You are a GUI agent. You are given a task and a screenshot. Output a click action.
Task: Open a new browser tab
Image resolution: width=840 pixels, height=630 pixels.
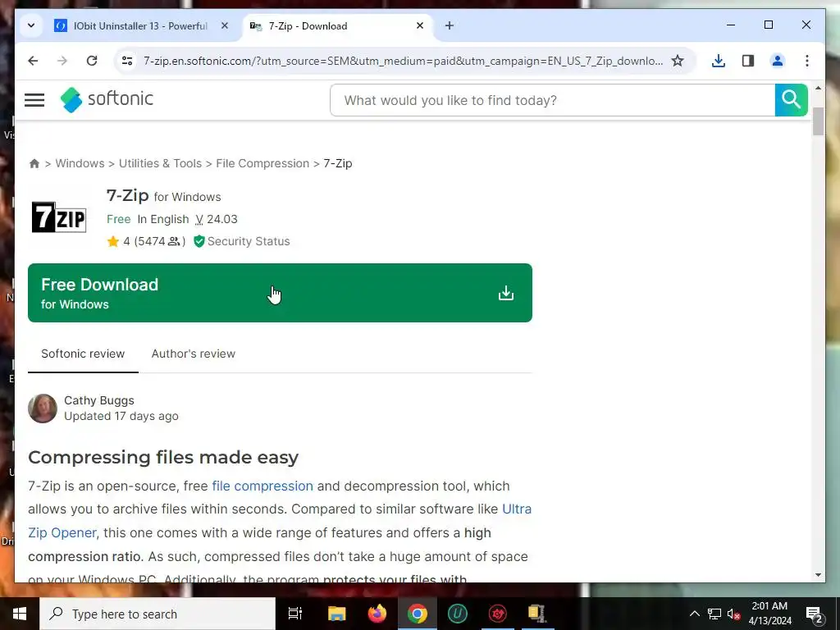(450, 25)
